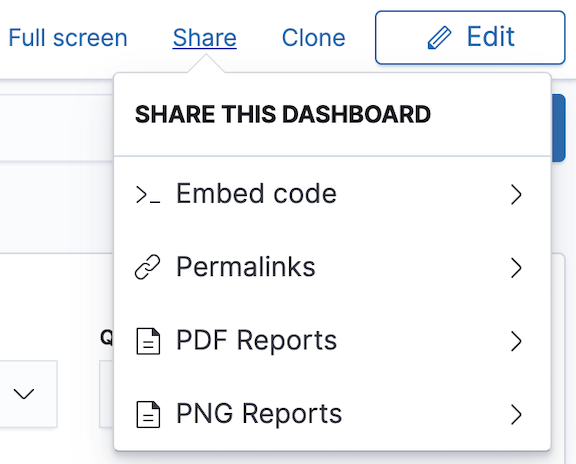Click the pencil icon in the Edit button

click(x=439, y=37)
